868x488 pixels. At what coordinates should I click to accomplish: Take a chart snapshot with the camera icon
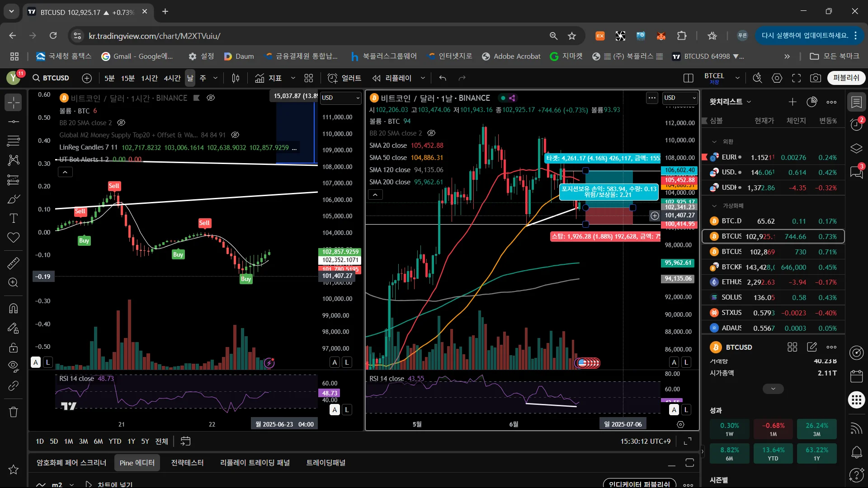tap(815, 78)
